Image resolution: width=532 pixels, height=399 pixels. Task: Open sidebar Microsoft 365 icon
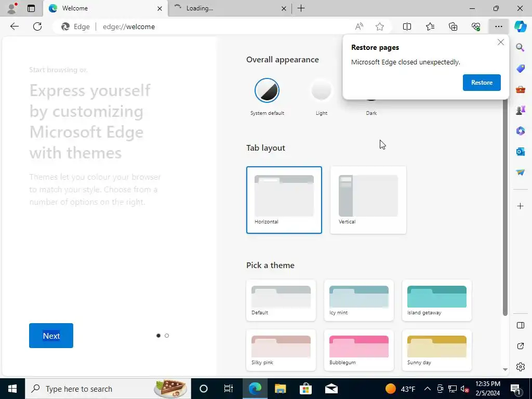click(520, 130)
